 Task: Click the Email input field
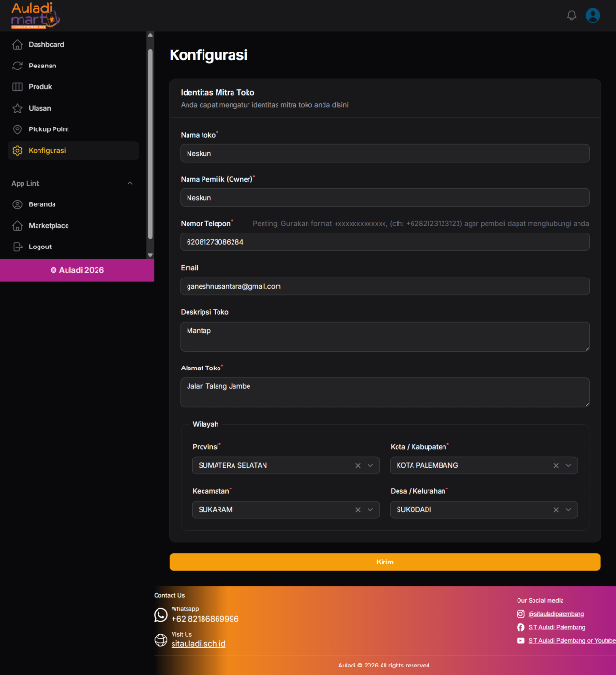click(384, 286)
